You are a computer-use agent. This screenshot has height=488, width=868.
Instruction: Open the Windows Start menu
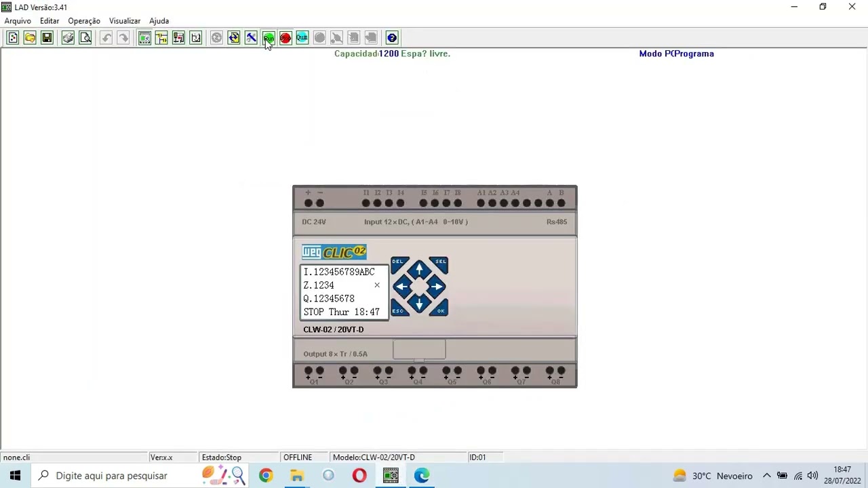coord(15,476)
